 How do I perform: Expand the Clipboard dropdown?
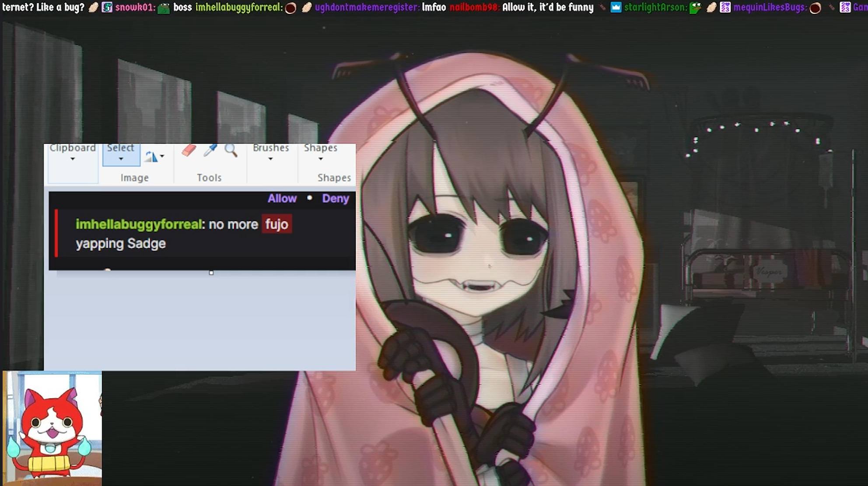click(73, 159)
